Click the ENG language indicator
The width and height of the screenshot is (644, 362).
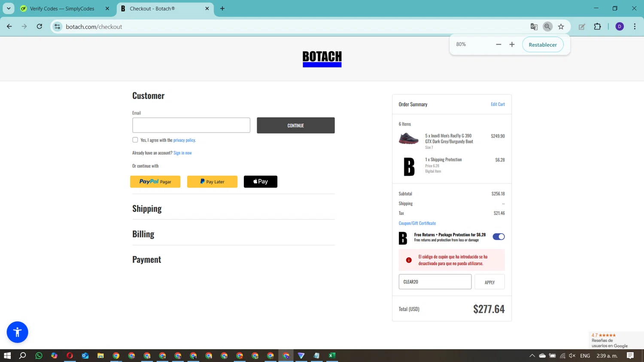click(x=585, y=356)
